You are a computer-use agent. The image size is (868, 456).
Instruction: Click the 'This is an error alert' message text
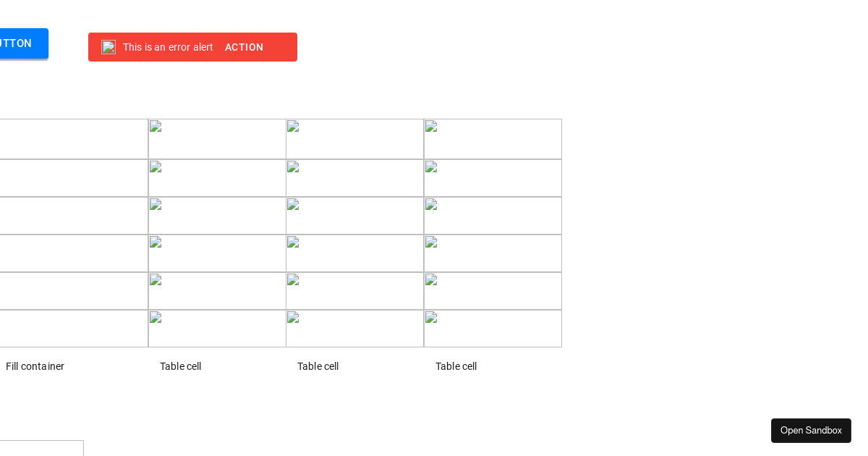tap(168, 47)
